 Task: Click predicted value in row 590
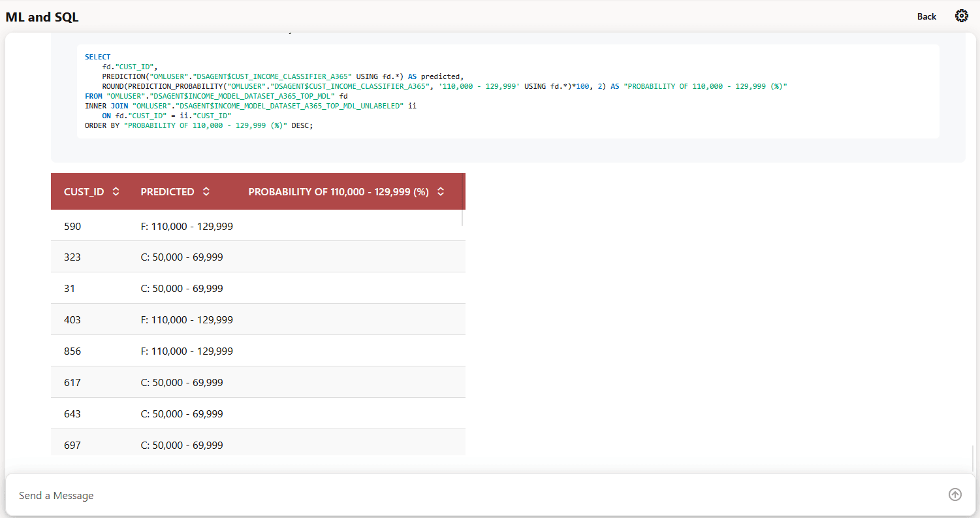point(187,226)
